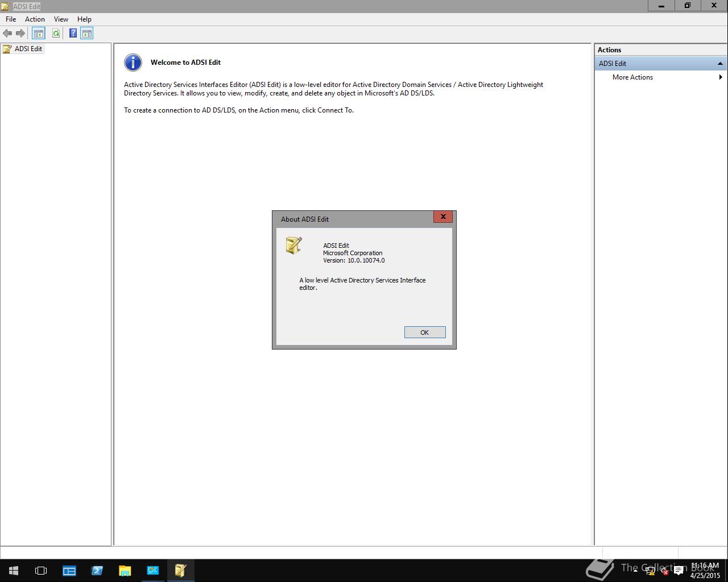Click the Refresh toolbar icon
The height and width of the screenshot is (582, 728).
(56, 34)
